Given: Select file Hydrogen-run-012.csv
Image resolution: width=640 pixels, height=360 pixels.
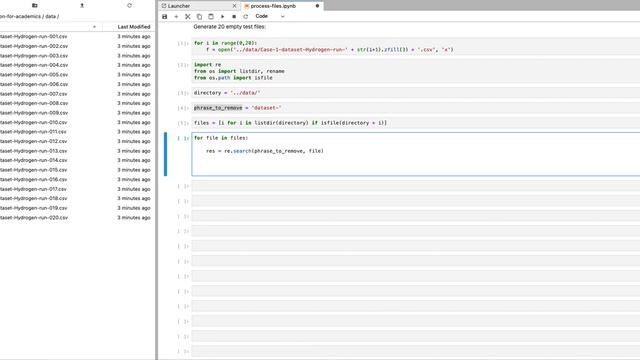Looking at the screenshot, I should point(33,141).
